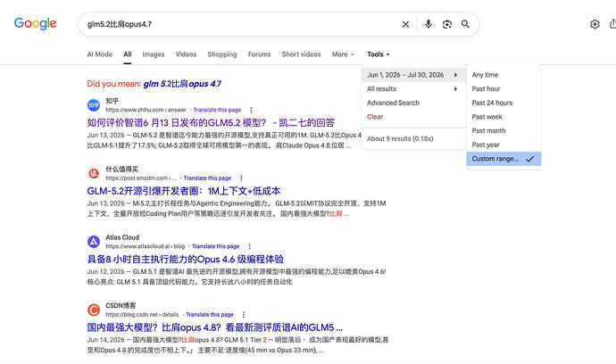Click the CSDN site favicon

point(94,310)
